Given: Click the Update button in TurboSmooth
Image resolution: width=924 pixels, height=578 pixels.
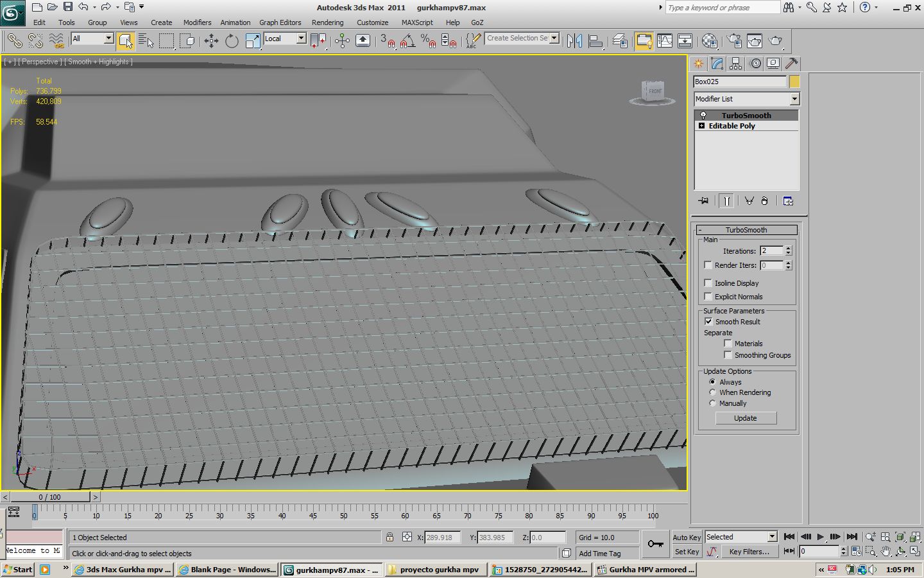Looking at the screenshot, I should click(x=746, y=418).
